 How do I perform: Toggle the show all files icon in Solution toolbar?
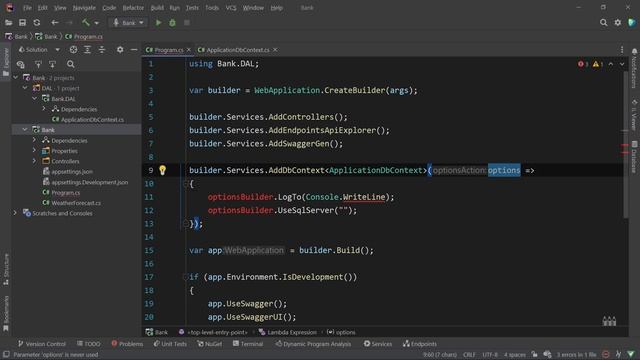pyautogui.click(x=20, y=64)
